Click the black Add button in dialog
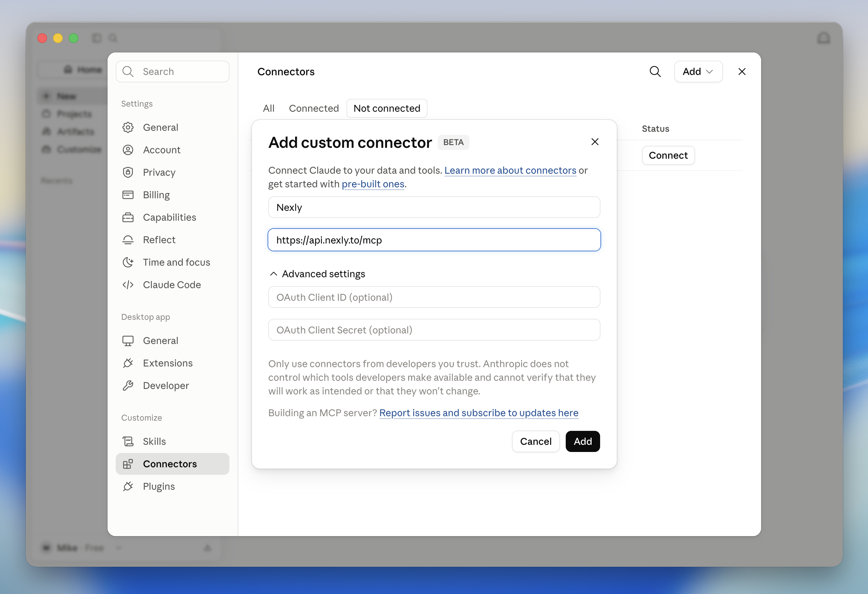Screen dimensions: 868x594 point(582,441)
